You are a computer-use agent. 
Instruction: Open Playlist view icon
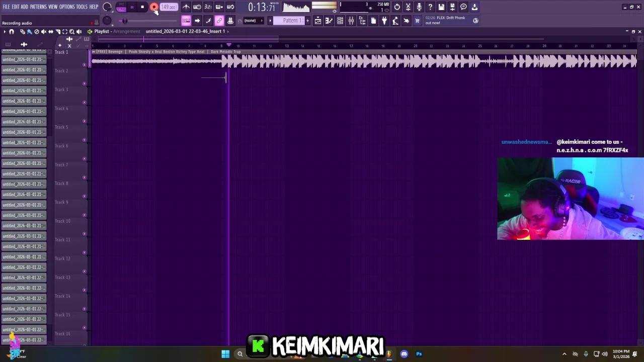(318, 21)
